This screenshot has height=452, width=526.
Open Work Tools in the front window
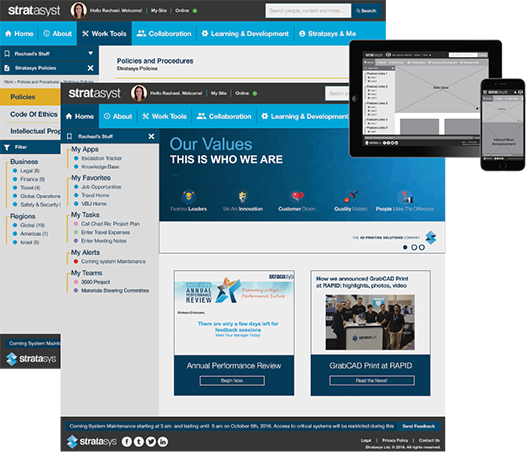pos(164,116)
